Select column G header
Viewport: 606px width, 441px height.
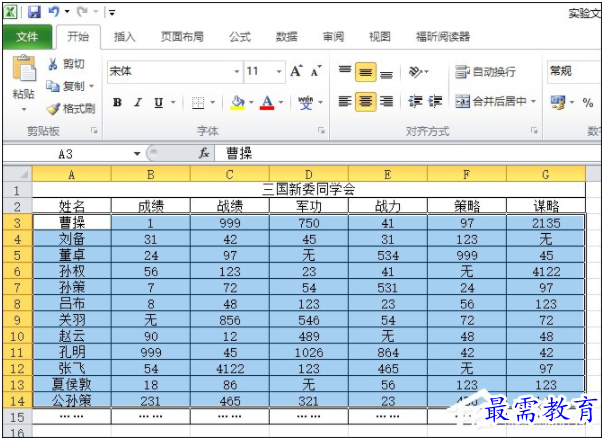(545, 174)
